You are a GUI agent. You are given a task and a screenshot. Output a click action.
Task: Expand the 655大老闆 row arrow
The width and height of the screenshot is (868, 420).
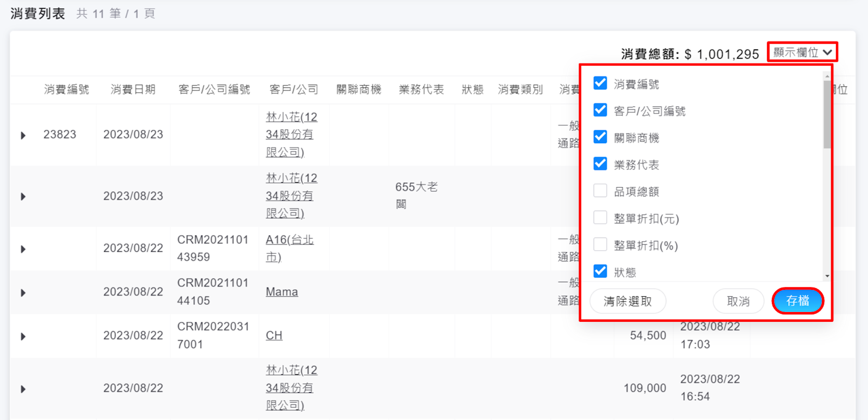[x=23, y=196]
